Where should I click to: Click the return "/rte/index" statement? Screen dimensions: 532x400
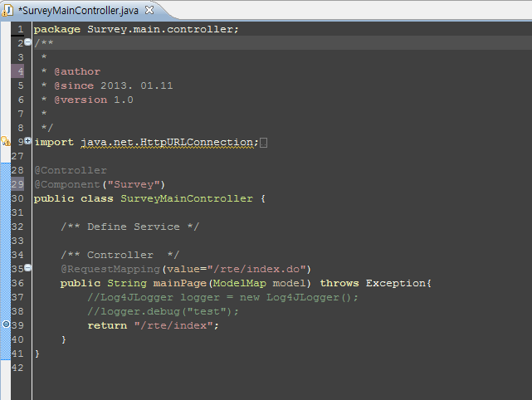click(153, 325)
